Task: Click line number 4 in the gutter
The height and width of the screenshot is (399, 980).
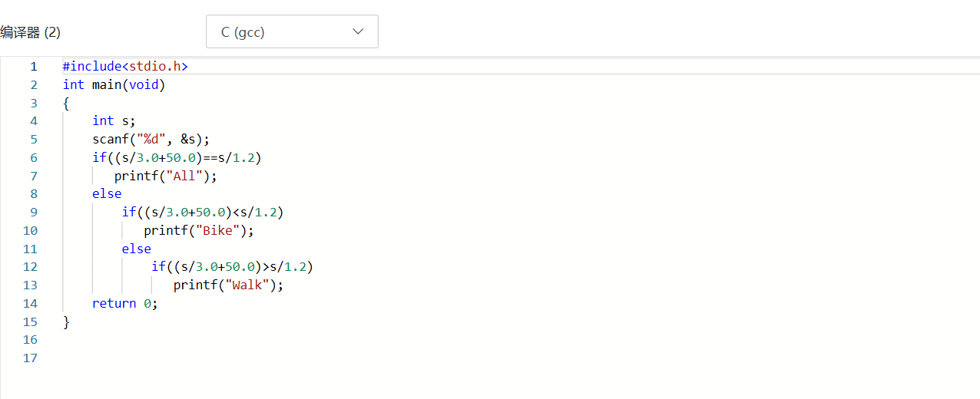Action: click(33, 120)
